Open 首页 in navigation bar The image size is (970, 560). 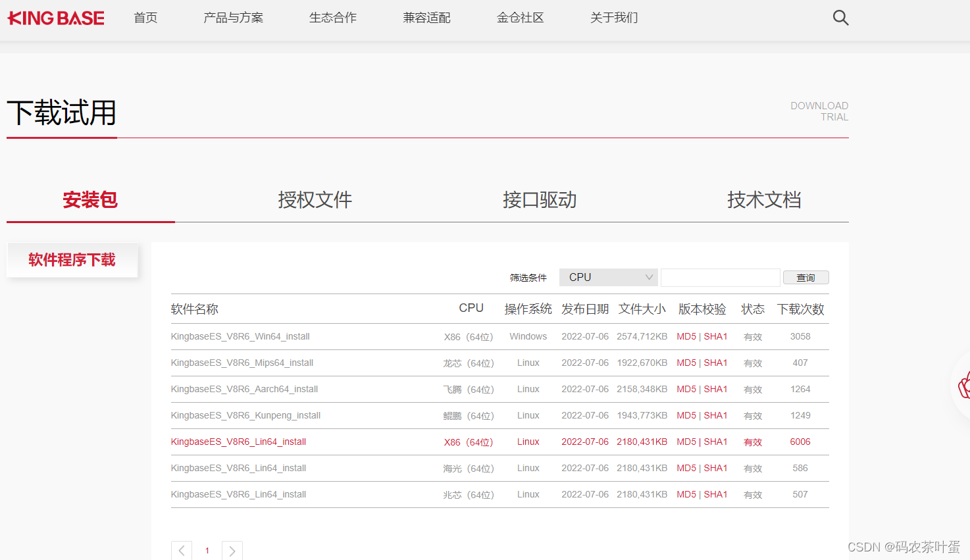pos(145,18)
